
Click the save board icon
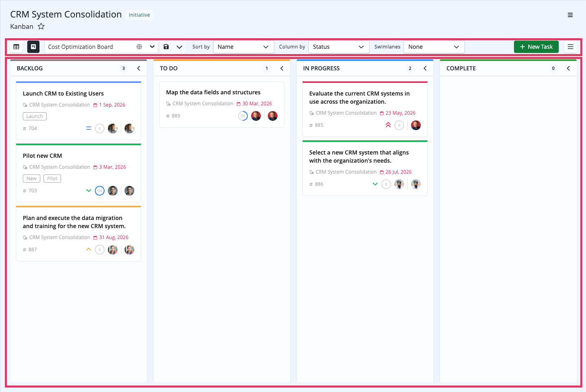166,47
